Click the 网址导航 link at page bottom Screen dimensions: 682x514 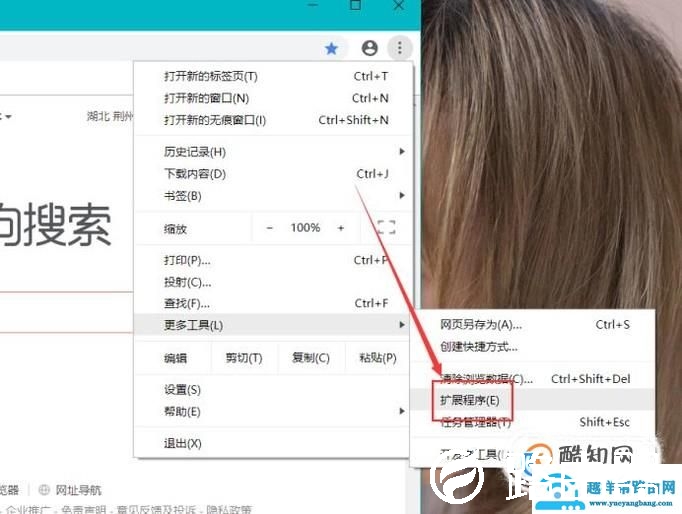(x=78, y=490)
